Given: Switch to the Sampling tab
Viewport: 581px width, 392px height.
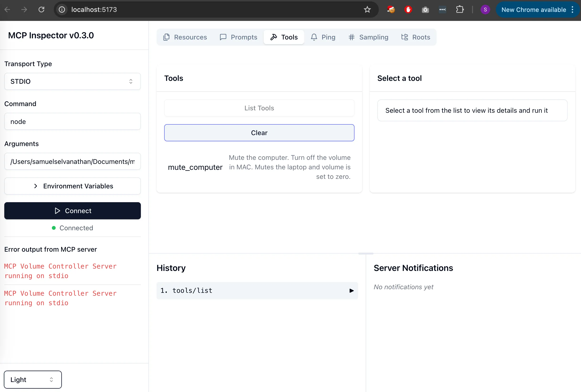Looking at the screenshot, I should (368, 37).
